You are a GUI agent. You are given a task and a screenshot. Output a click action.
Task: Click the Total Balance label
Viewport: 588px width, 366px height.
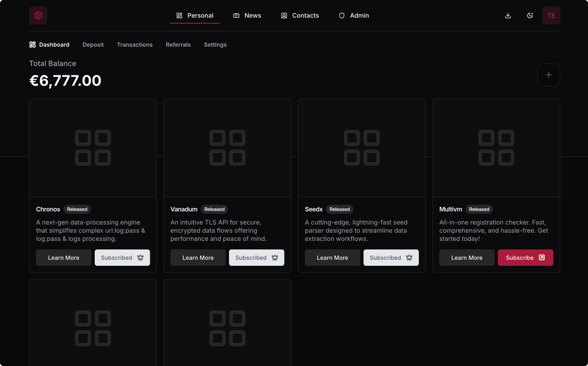tap(53, 64)
